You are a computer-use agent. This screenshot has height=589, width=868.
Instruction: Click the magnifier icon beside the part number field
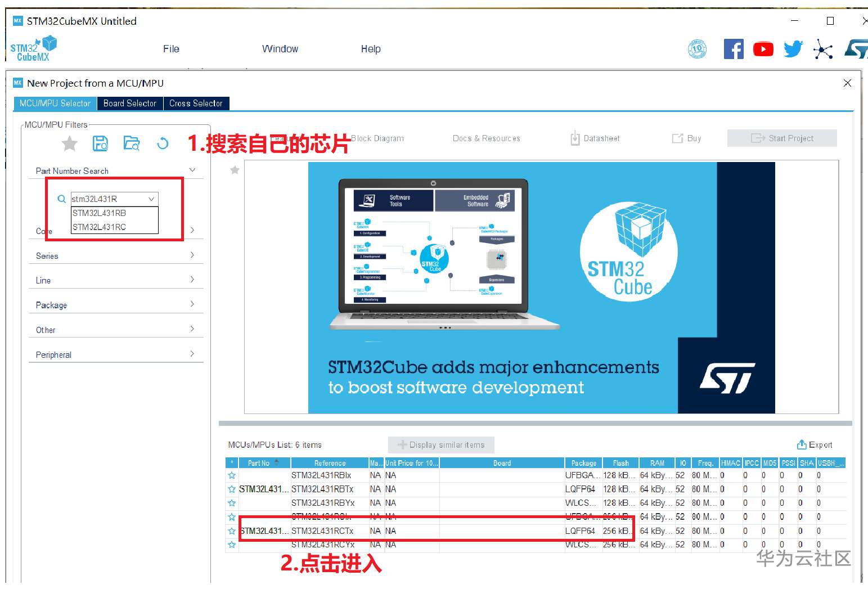coord(62,199)
